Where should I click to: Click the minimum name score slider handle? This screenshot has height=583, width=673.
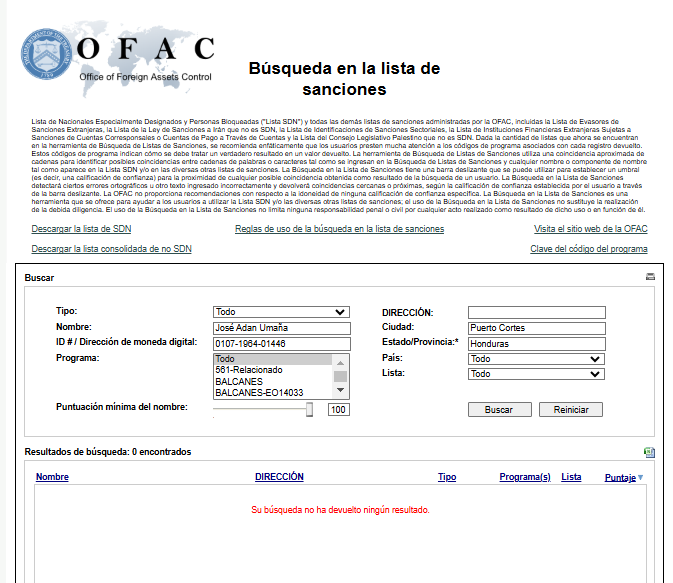click(x=310, y=409)
